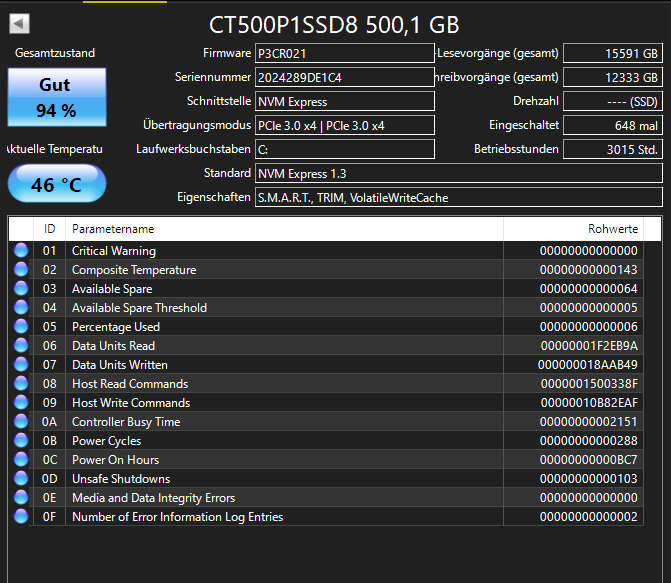The width and height of the screenshot is (671, 583).
Task: Click the ID column header
Action: tap(50, 229)
